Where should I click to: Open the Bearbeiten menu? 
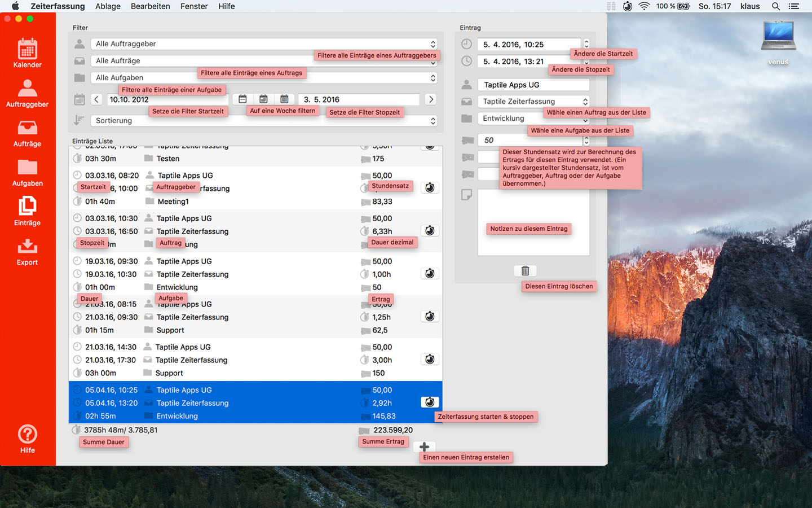point(151,6)
